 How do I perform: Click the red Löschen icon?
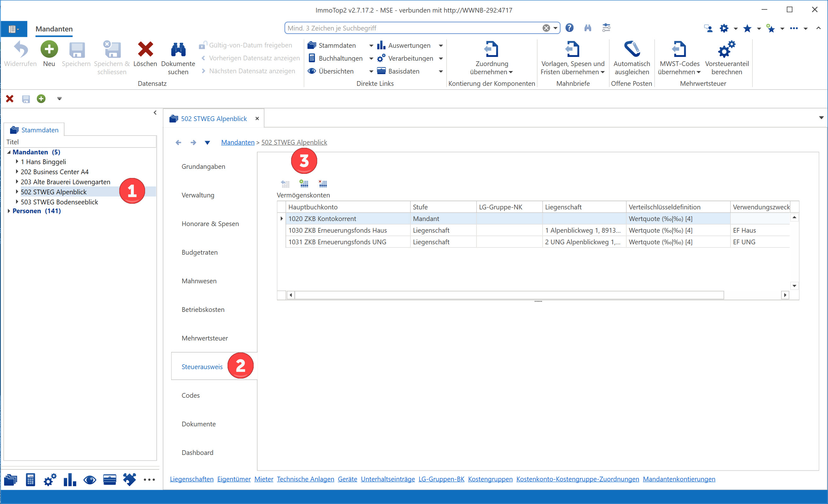(145, 49)
